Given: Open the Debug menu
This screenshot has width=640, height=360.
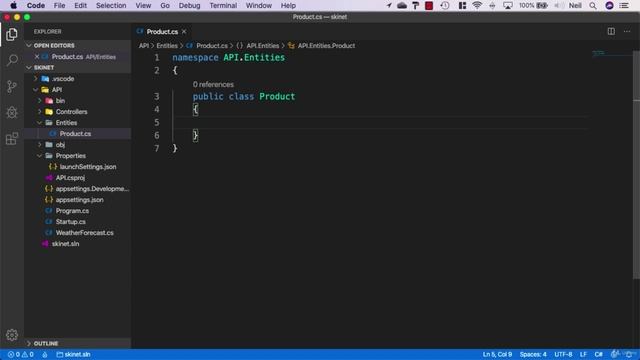Looking at the screenshot, I should click(x=189, y=5).
